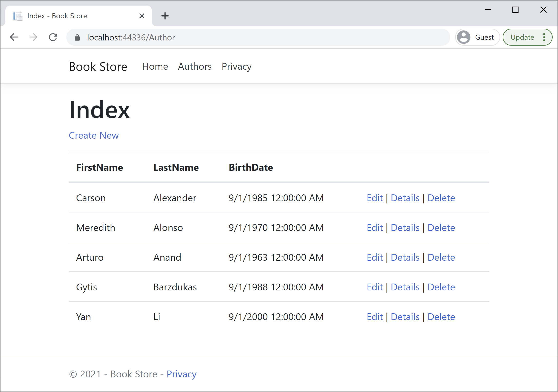Click the lock icon in address bar
The height and width of the screenshot is (392, 558).
(x=77, y=38)
